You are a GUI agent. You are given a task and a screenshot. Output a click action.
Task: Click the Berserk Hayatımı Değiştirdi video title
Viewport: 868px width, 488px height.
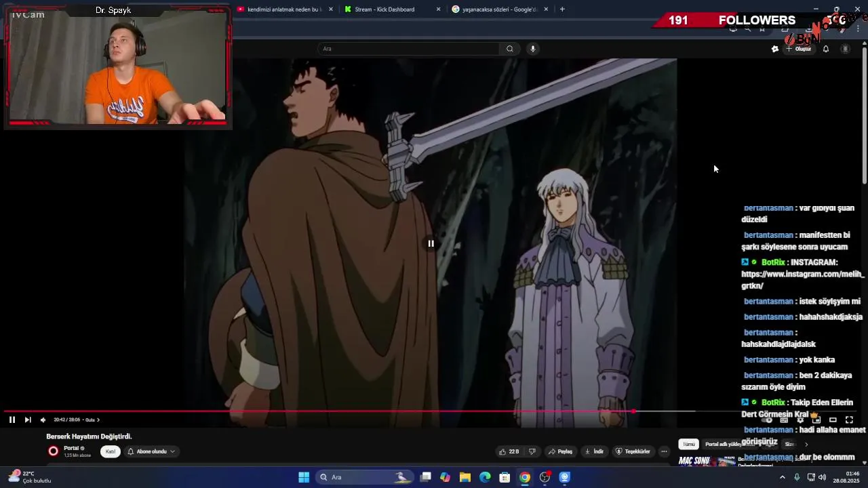click(90, 436)
